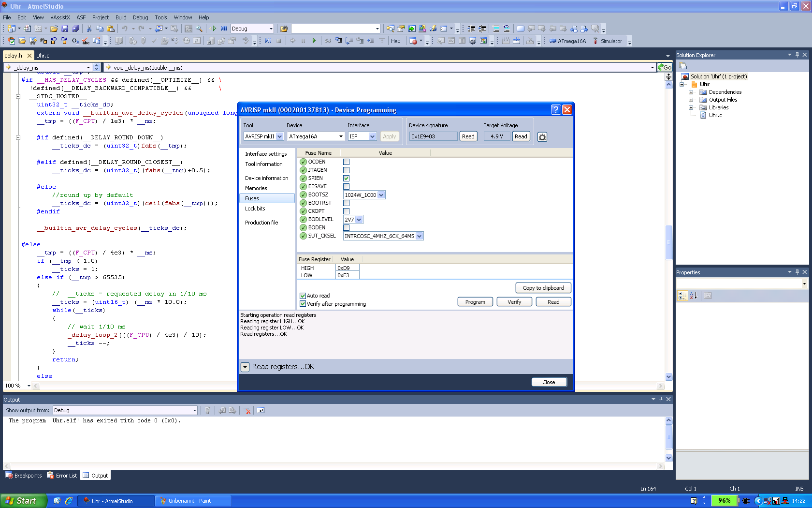Toggle the JTAGEN fuse checkbox
This screenshot has width=812, height=508.
[x=346, y=170]
